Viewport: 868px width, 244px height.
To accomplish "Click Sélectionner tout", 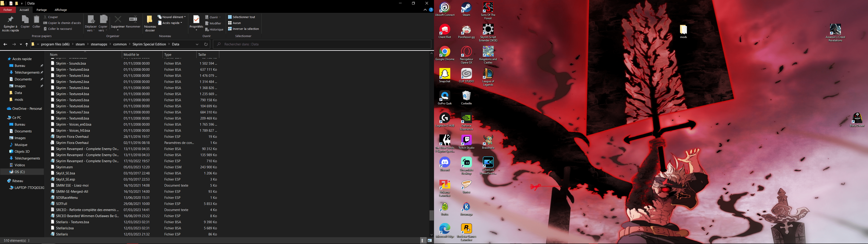I will pyautogui.click(x=242, y=17).
